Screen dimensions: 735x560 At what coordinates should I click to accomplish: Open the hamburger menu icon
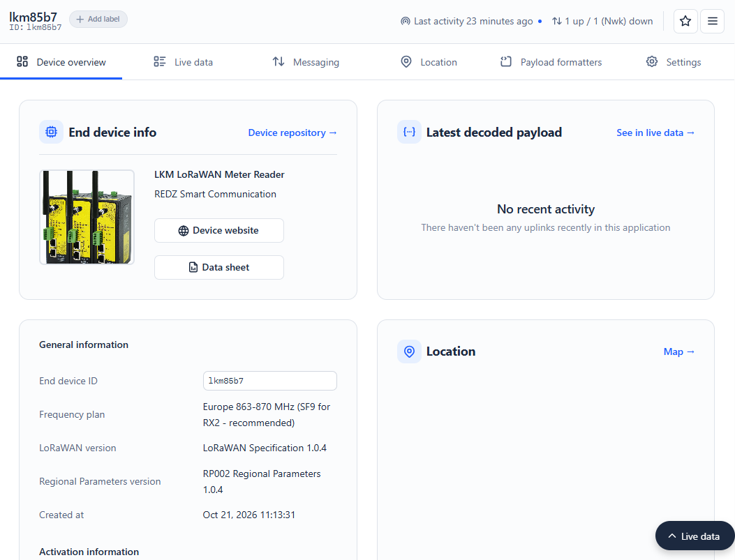712,21
